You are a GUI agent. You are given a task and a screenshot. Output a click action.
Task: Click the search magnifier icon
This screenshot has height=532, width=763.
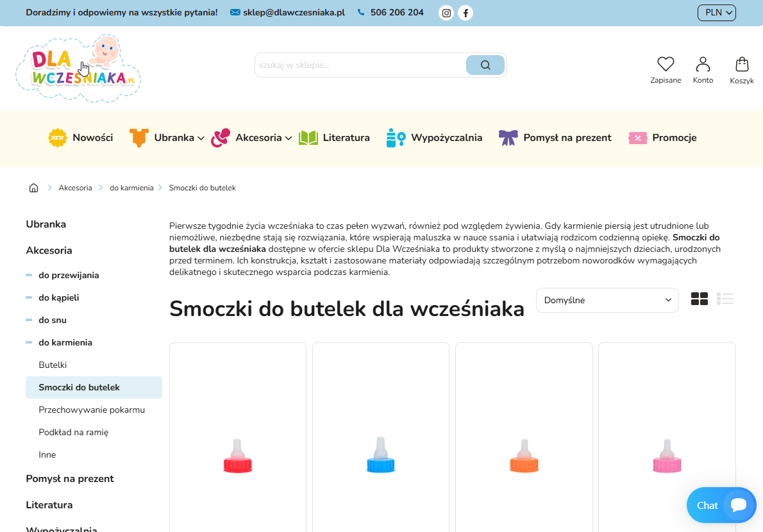(485, 65)
